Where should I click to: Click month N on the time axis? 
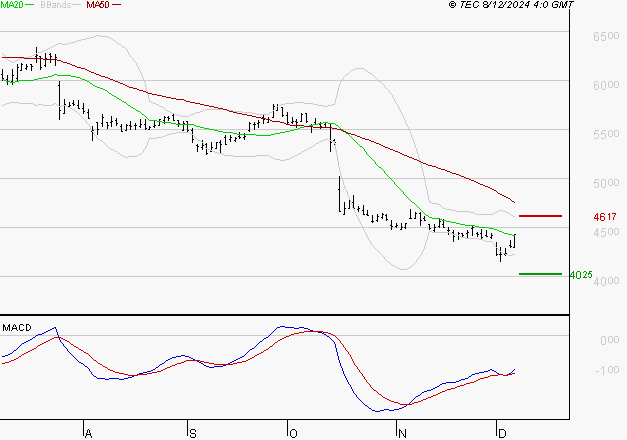tap(402, 433)
